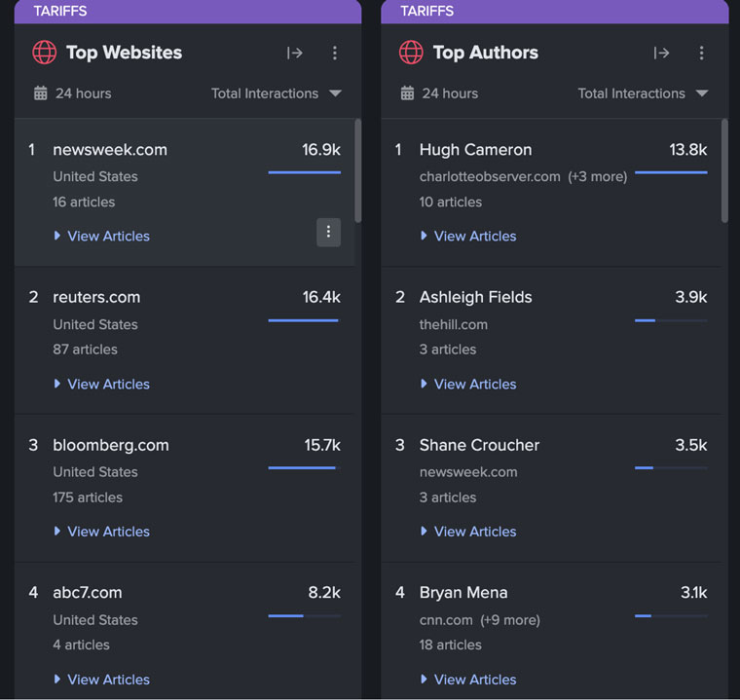Viewport: 740px width, 700px height.
Task: Open author Bryan Mena
Action: [x=463, y=592]
